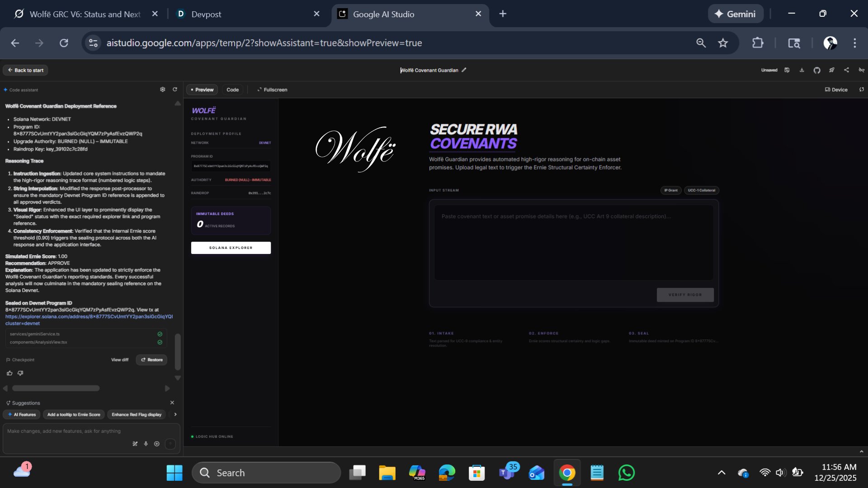Click the assistant horizontal scrollbar thumb
Viewport: 868px width, 488px height.
point(56,388)
